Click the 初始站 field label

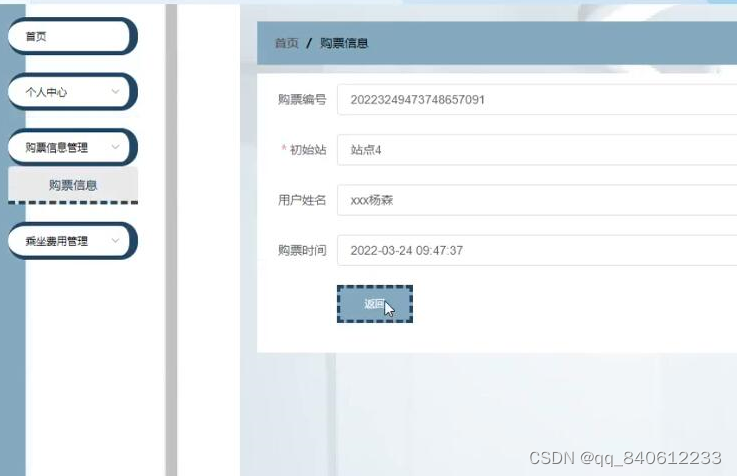click(x=308, y=150)
